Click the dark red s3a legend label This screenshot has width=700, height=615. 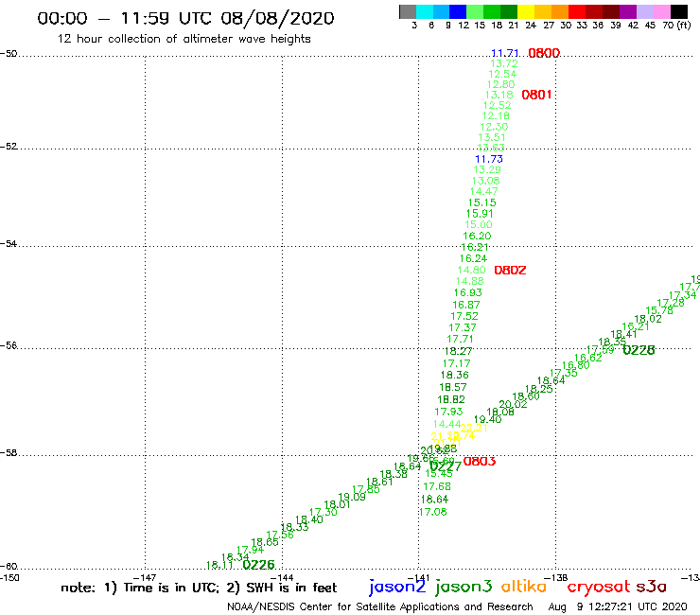click(x=651, y=588)
